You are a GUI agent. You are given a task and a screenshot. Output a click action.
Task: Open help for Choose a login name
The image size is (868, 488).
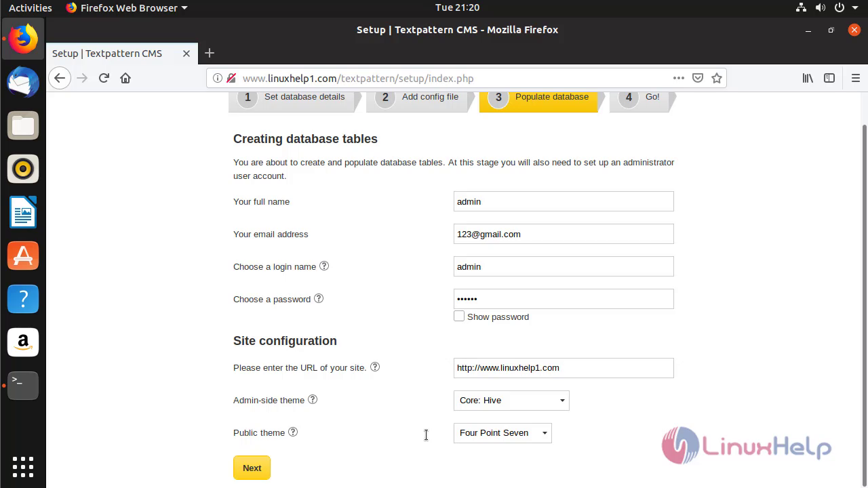coord(324,266)
